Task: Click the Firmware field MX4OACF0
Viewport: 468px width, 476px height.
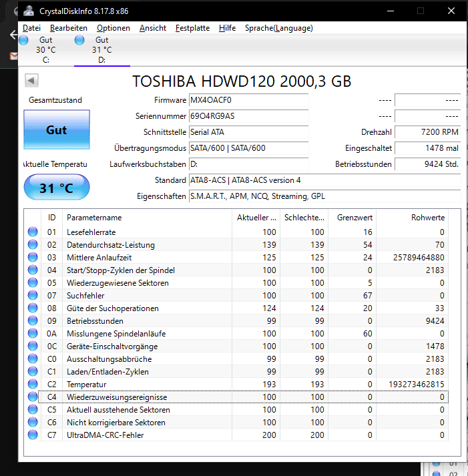Action: point(248,100)
